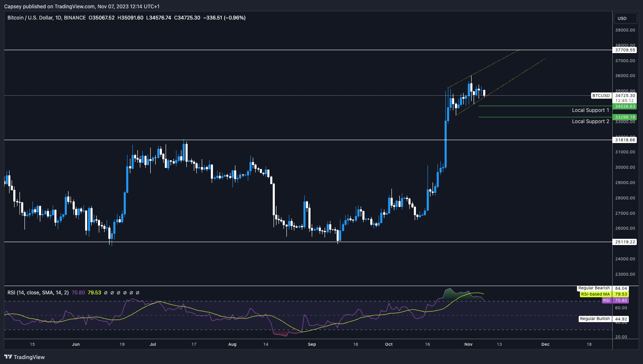
Task: Click the 37709.55 resistance price tag
Action: coord(625,50)
